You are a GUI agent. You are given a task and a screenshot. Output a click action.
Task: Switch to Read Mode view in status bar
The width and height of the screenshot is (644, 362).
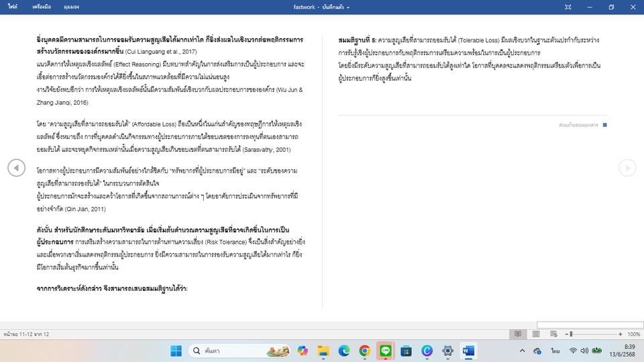517,334
